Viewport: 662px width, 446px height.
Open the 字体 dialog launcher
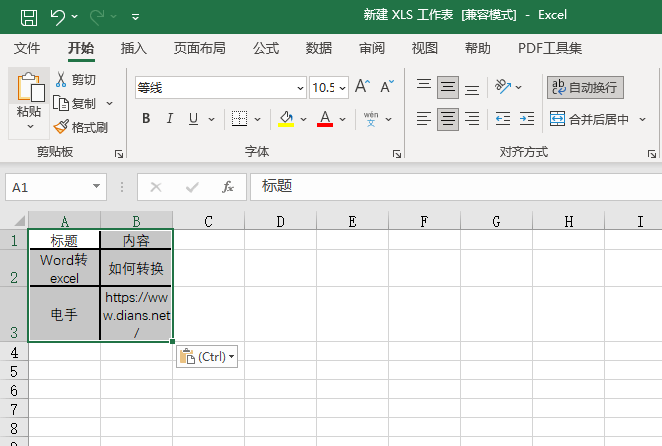click(397, 154)
